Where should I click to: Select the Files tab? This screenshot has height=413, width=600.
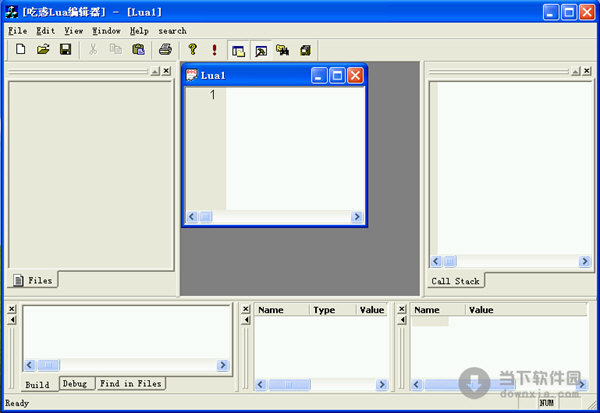(33, 280)
